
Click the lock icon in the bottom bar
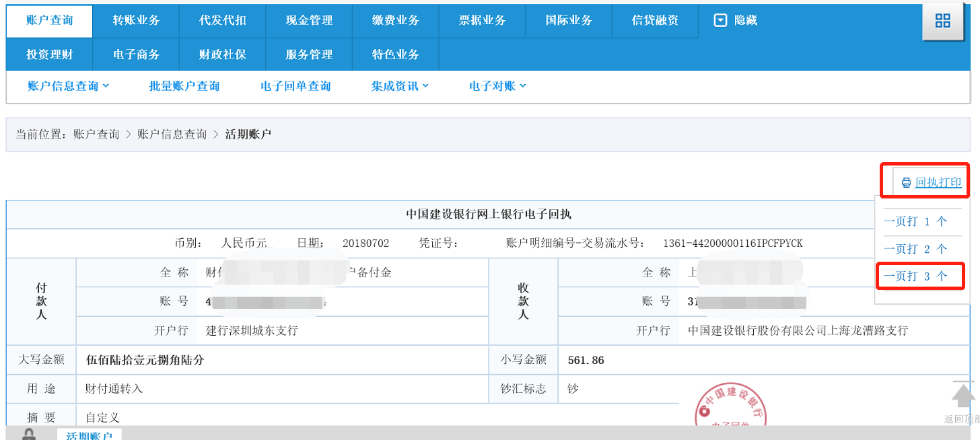point(28,434)
